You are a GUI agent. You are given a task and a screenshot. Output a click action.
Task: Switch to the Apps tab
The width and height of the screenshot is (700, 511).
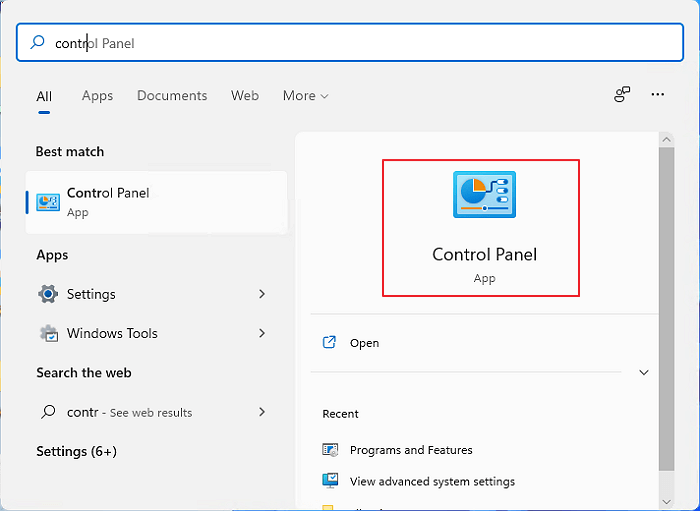coord(97,96)
